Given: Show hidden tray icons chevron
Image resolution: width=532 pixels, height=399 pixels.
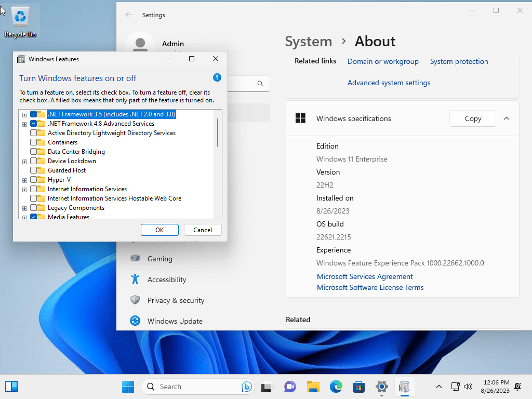Looking at the screenshot, I should click(438, 387).
